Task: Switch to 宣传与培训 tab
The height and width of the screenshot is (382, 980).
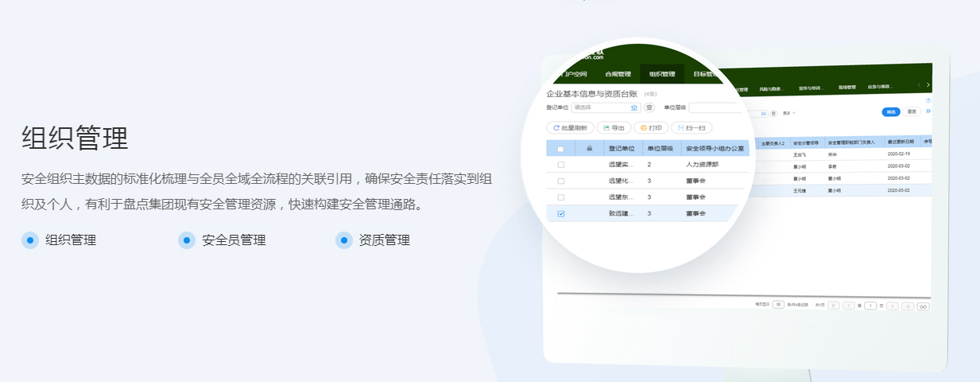Action: point(811,88)
